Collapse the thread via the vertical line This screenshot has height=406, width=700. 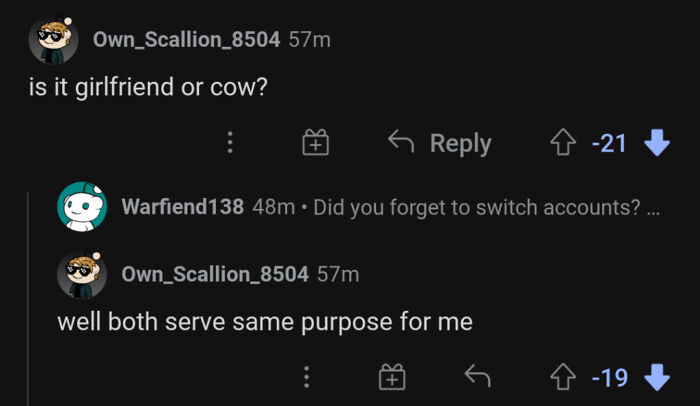click(x=28, y=299)
